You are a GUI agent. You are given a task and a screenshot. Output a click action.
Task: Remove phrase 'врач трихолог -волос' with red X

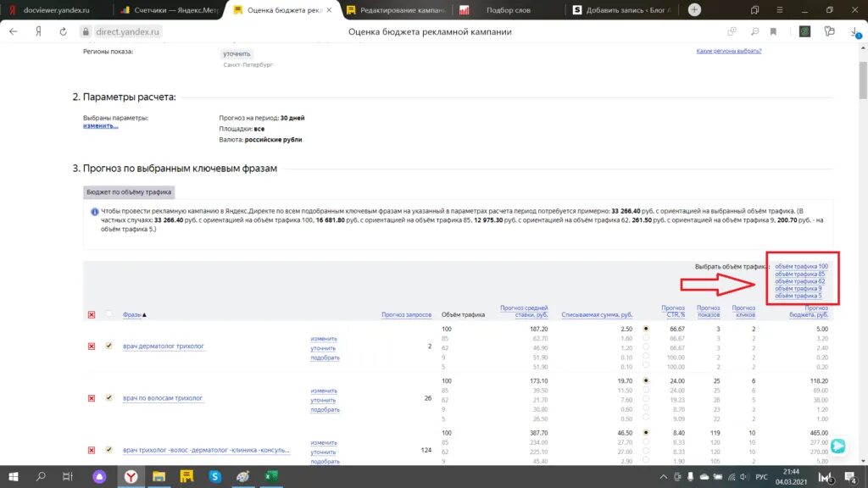92,451
